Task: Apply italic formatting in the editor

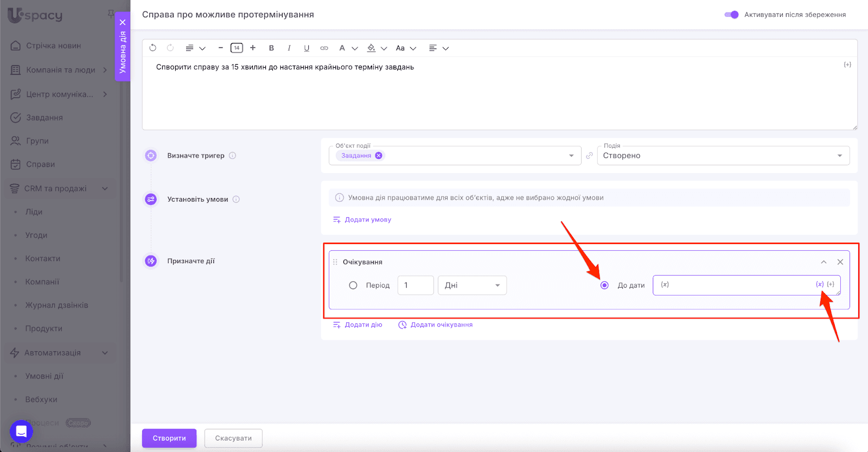Action: [289, 48]
